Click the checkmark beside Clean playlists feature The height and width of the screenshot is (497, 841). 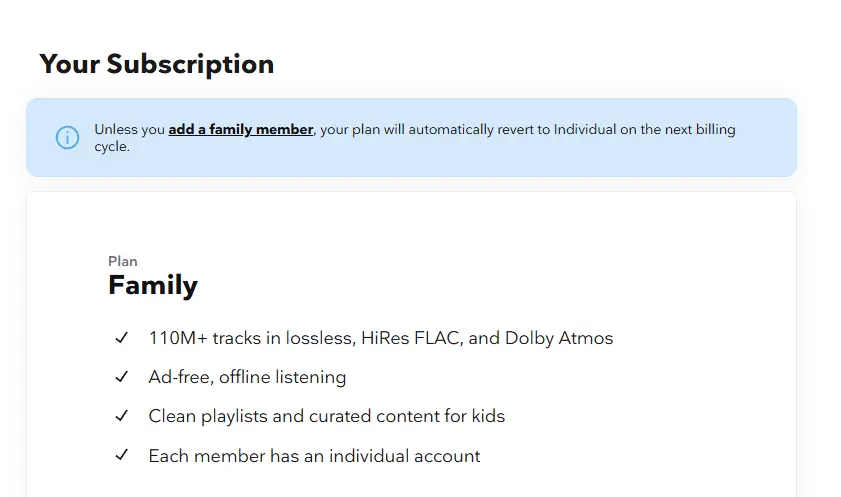(x=122, y=416)
